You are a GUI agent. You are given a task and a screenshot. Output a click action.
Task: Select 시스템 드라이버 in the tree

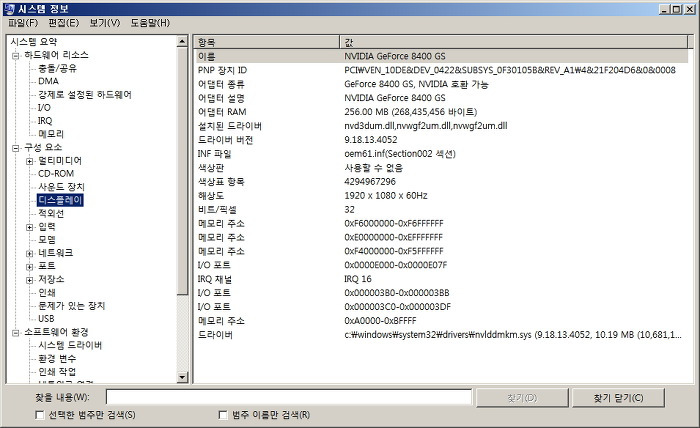70,345
